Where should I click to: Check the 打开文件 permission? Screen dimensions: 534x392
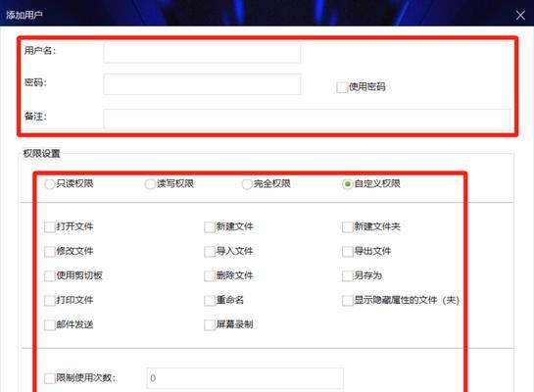tap(50, 227)
